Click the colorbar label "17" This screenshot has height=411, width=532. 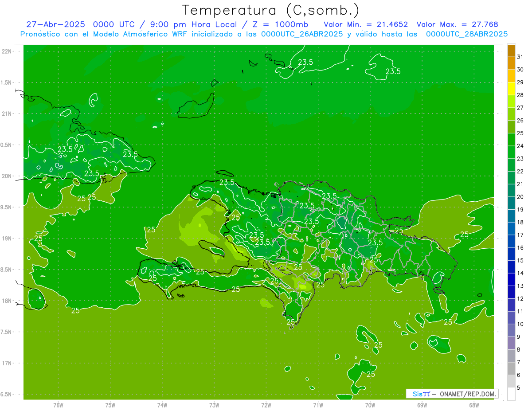pyautogui.click(x=520, y=235)
